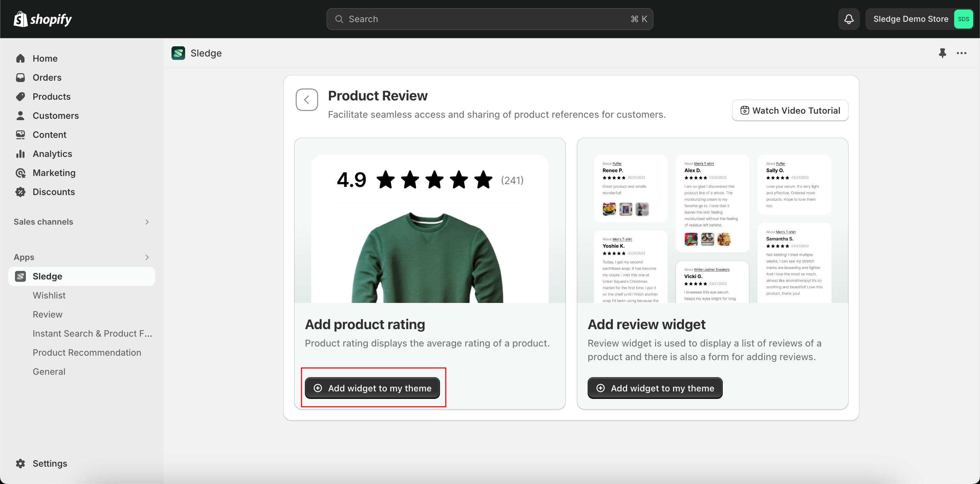This screenshot has height=484, width=980.
Task: Open the Wishlist submenu item
Action: pyautogui.click(x=49, y=295)
